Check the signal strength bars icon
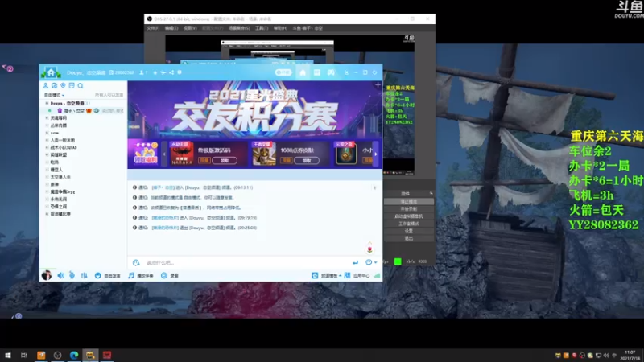 pos(377,276)
